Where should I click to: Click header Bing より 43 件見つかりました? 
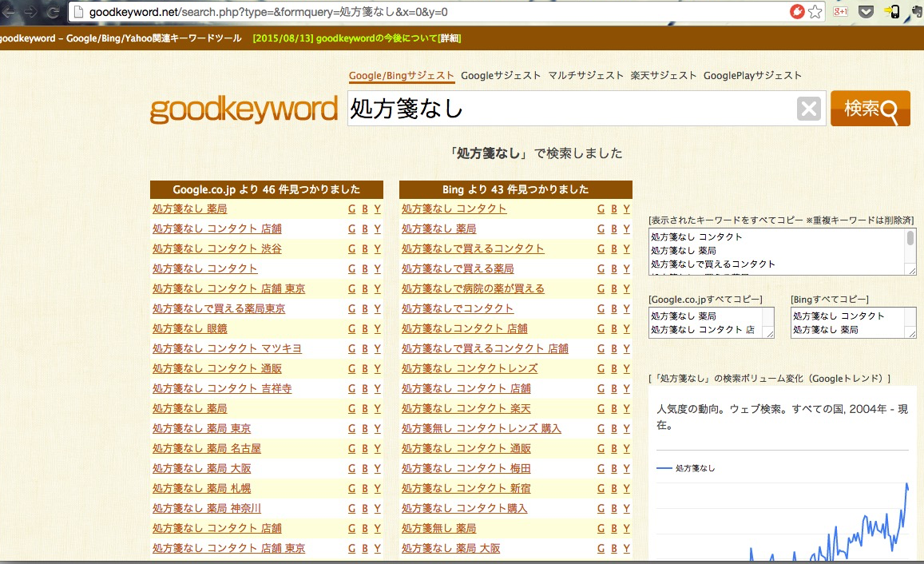coord(516,189)
